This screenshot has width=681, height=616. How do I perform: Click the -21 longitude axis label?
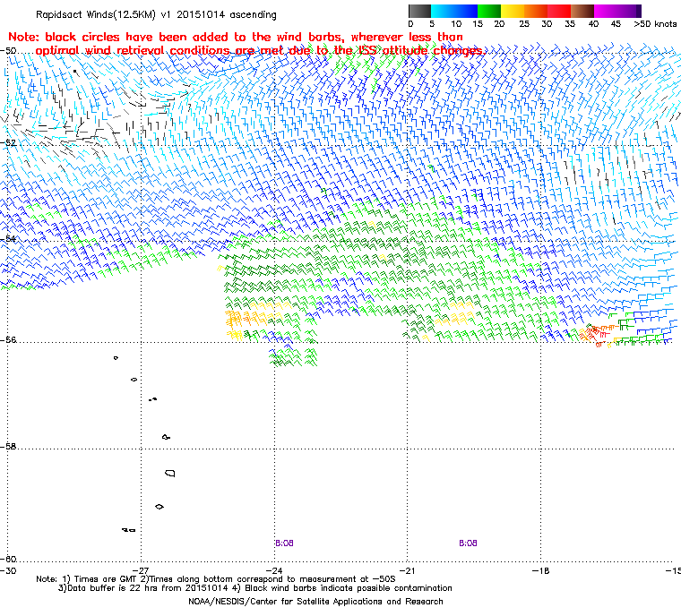[x=408, y=570]
